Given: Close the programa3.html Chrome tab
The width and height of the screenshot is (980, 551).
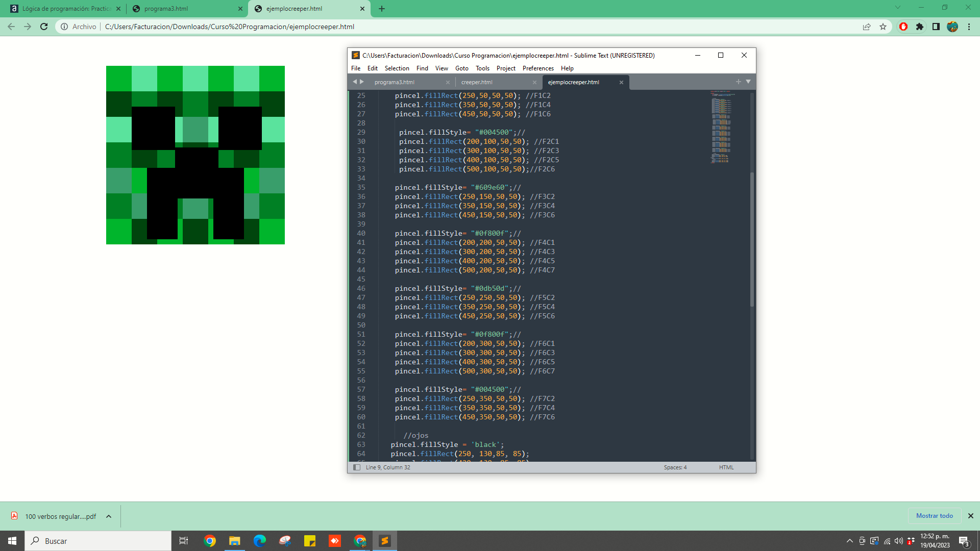Looking at the screenshot, I should coord(240,9).
